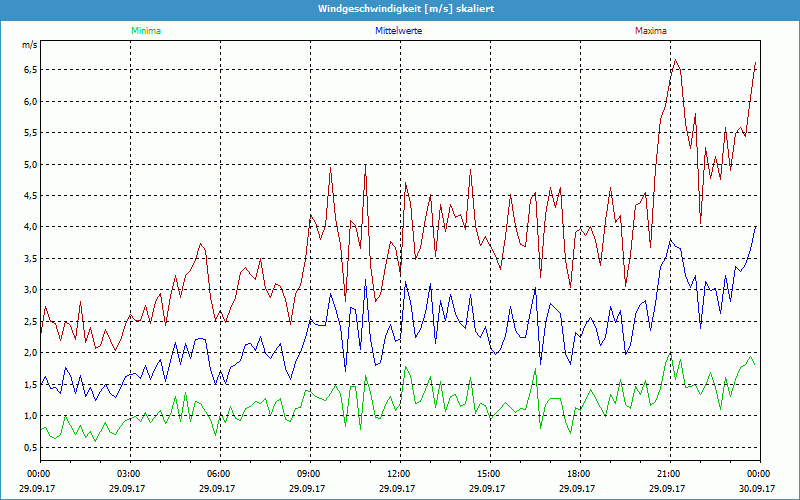Click the green Minima peak near 21:00
This screenshot has height=500, width=800.
click(x=670, y=353)
